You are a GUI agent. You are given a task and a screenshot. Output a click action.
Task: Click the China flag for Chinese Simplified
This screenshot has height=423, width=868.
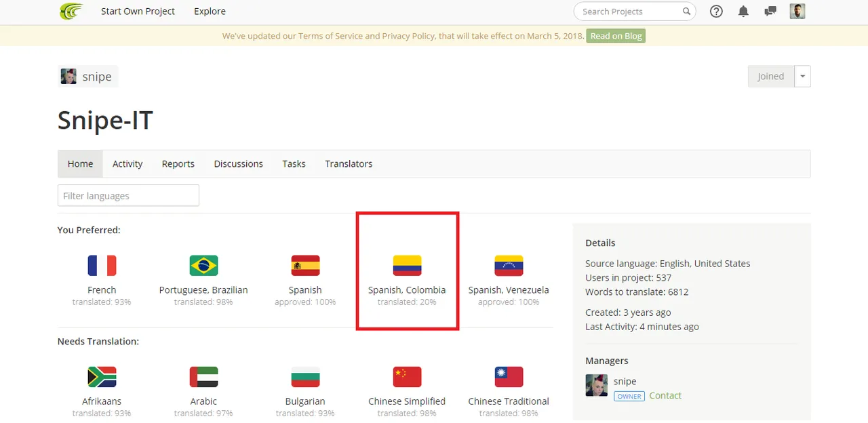pyautogui.click(x=407, y=376)
